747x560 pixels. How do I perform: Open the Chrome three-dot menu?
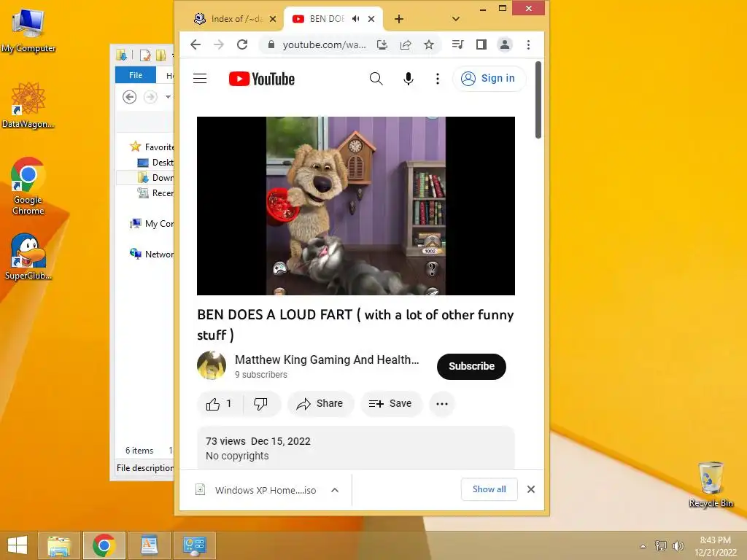pos(528,44)
